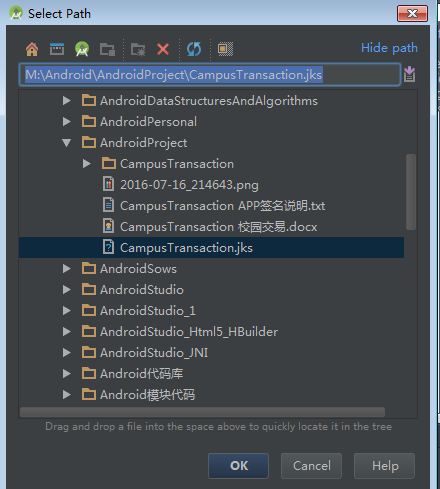The height and width of the screenshot is (489, 440).
Task: Select AndroidStudio_1 folder name
Action: click(x=148, y=311)
